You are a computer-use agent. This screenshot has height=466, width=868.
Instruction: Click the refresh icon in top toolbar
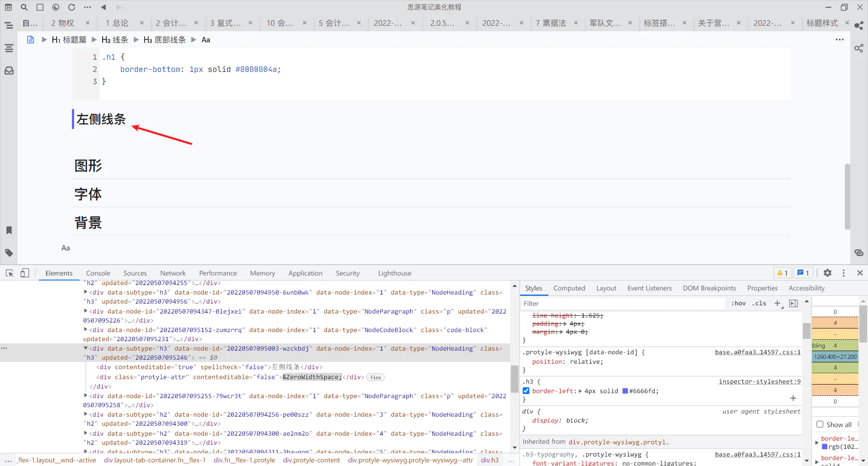tap(71, 7)
